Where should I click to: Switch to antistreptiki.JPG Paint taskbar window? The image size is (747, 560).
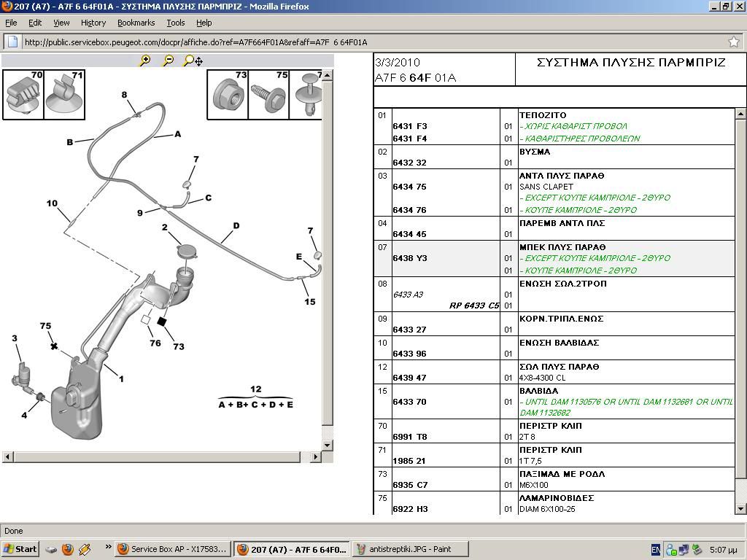click(411, 549)
